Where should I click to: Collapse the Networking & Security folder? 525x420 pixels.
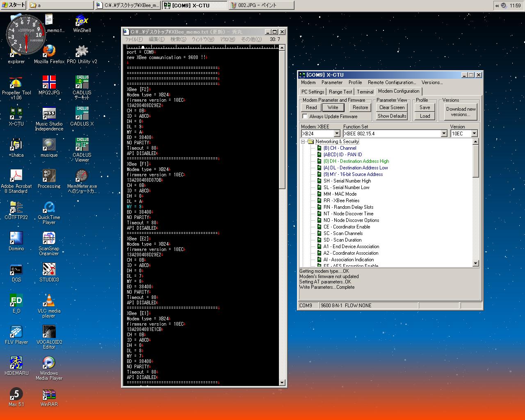pyautogui.click(x=303, y=142)
